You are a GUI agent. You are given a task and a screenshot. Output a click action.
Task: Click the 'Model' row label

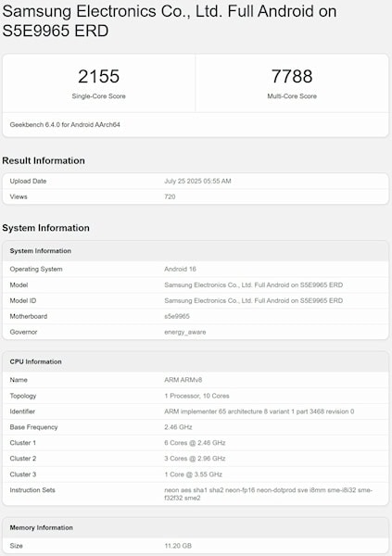click(19, 285)
